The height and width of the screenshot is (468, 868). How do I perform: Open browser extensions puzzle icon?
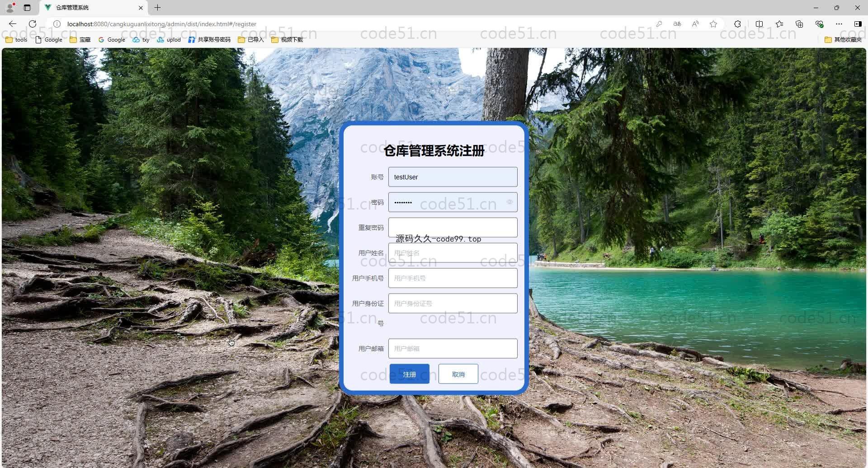[737, 24]
